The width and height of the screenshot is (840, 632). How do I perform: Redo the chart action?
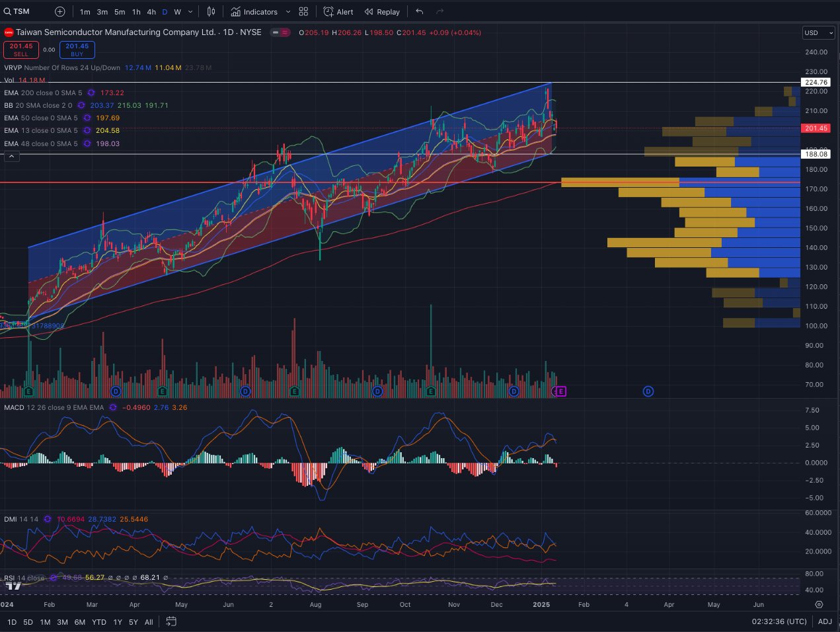tap(440, 11)
